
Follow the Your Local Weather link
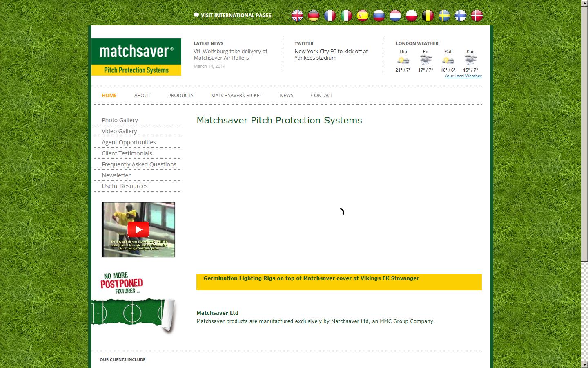(463, 76)
